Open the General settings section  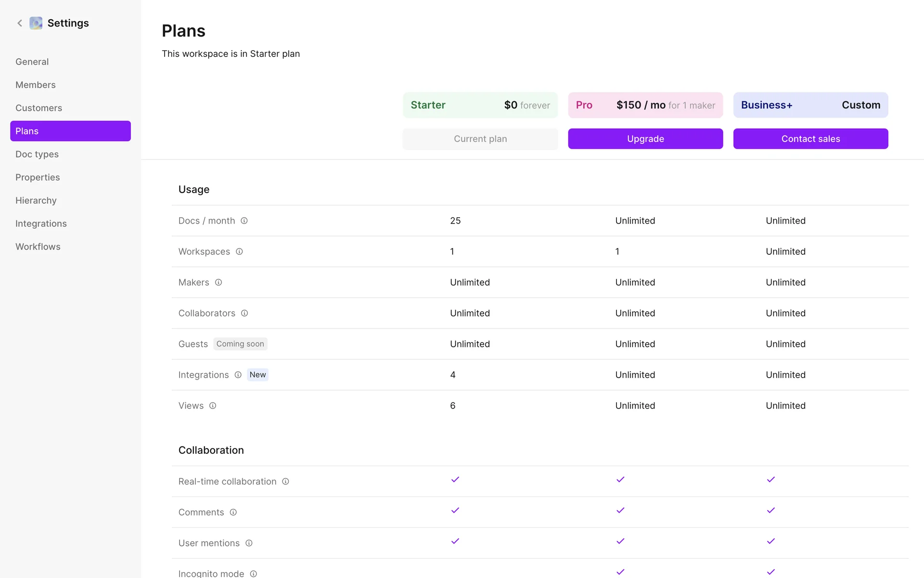pyautogui.click(x=32, y=62)
